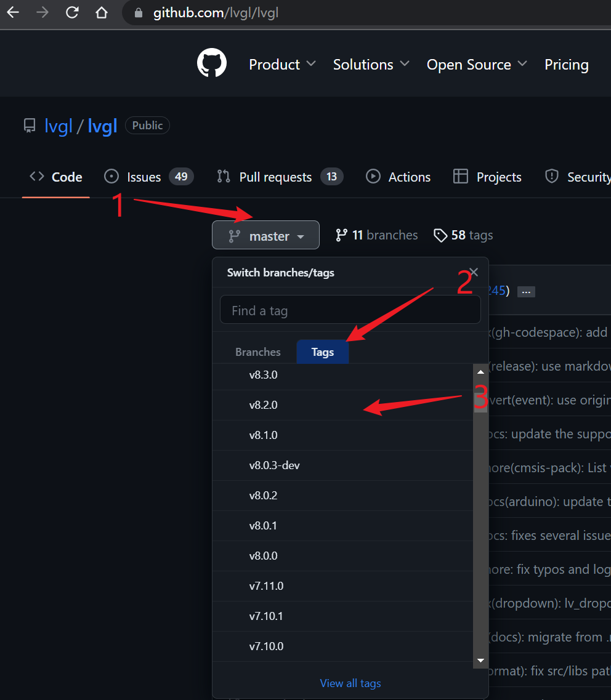611x700 pixels.
Task: Select tag v8.0.3-dev
Action: pyautogui.click(x=342, y=465)
